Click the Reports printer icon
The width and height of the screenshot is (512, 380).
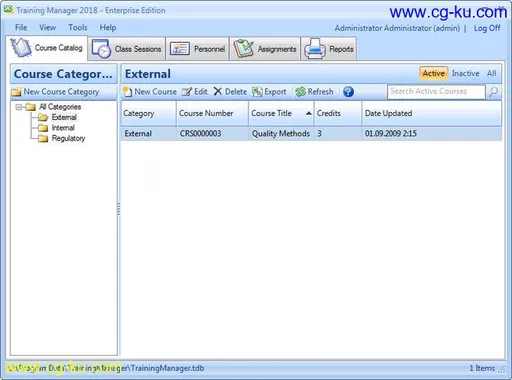point(315,49)
